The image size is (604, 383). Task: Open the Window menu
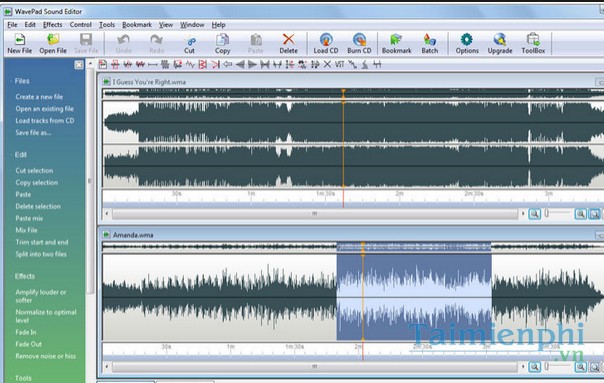click(x=192, y=25)
